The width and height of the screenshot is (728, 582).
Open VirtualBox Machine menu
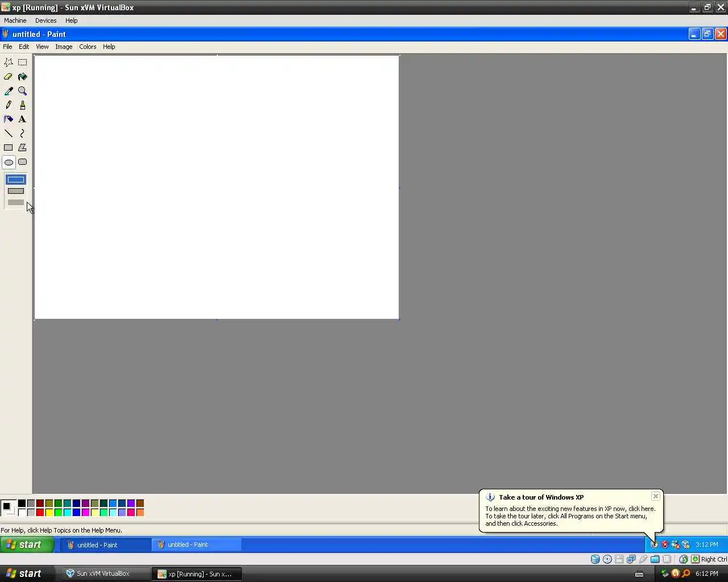tap(15, 20)
